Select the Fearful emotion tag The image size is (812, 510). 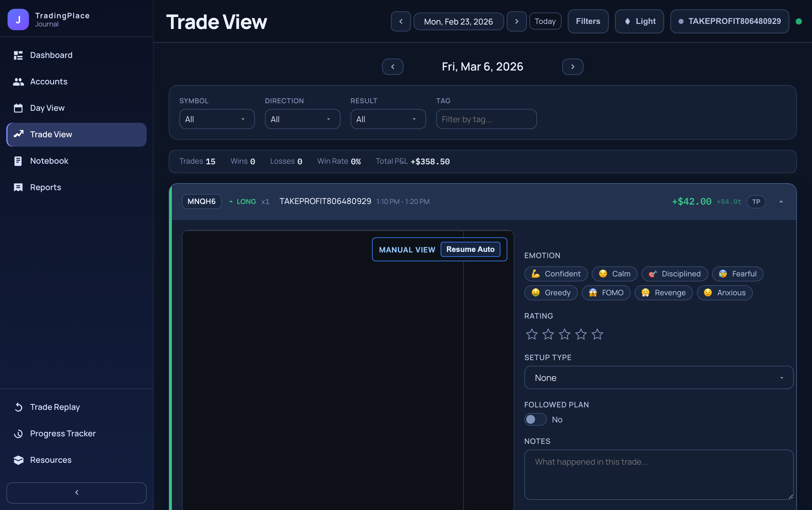coord(737,274)
